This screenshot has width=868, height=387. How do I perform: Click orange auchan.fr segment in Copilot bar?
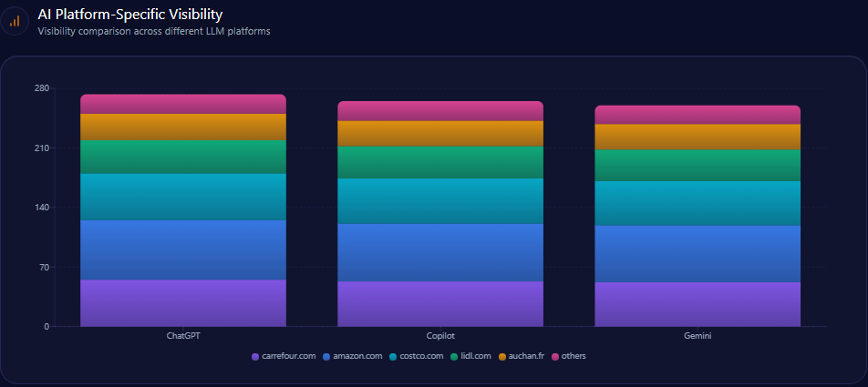440,134
